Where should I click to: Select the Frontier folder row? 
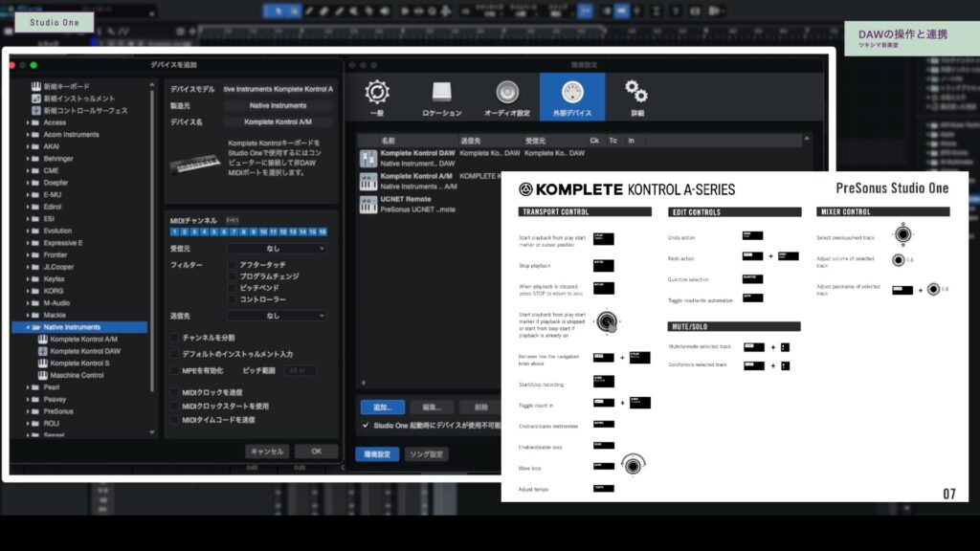coord(80,254)
